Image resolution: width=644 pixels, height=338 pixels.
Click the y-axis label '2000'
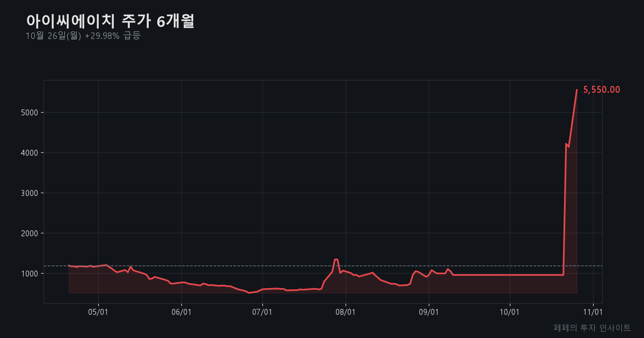[30, 233]
